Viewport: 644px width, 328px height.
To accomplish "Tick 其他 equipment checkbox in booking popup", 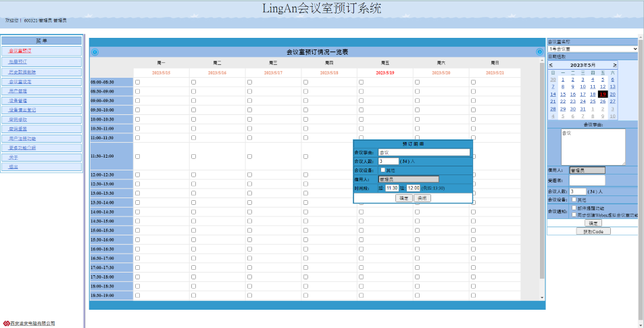I will tap(382, 170).
